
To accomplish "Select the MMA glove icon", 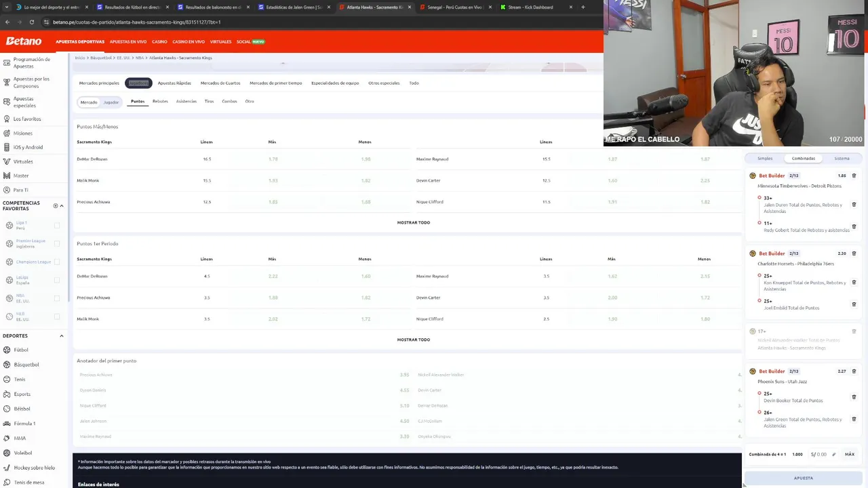I will pos(7,439).
